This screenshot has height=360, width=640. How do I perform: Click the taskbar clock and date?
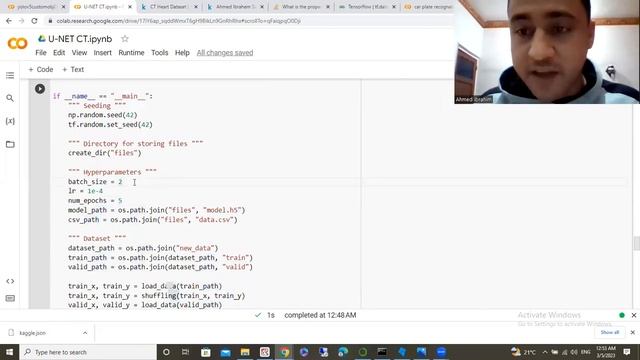coord(606,352)
